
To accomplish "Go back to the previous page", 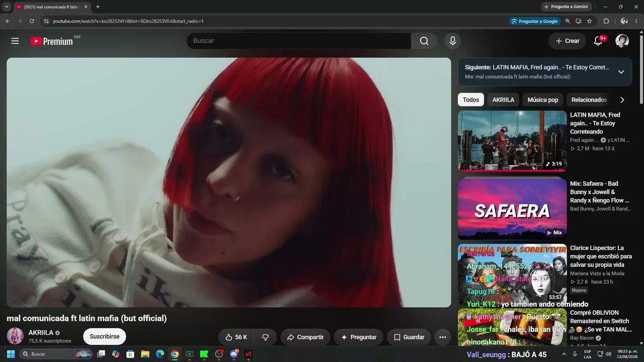I will tap(8, 21).
